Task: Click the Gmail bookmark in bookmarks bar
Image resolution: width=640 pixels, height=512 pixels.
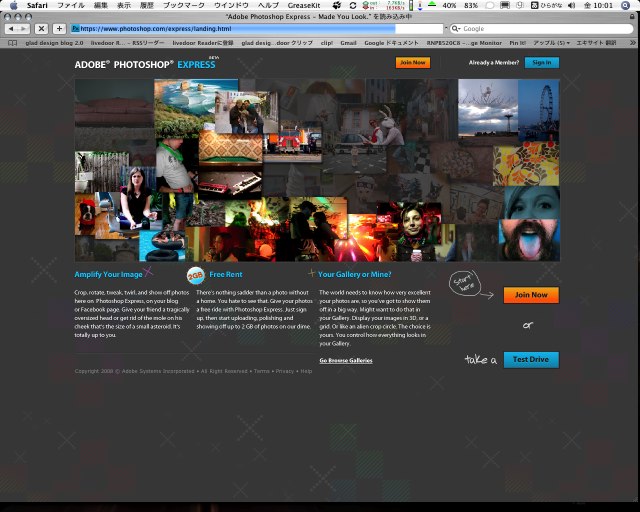Action: [x=347, y=43]
